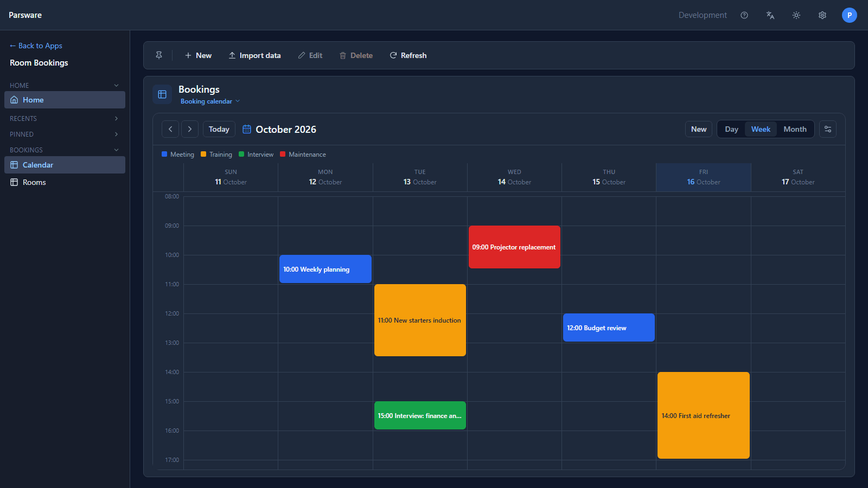This screenshot has width=868, height=488.
Task: Open Home in the sidebar
Action: click(x=65, y=100)
